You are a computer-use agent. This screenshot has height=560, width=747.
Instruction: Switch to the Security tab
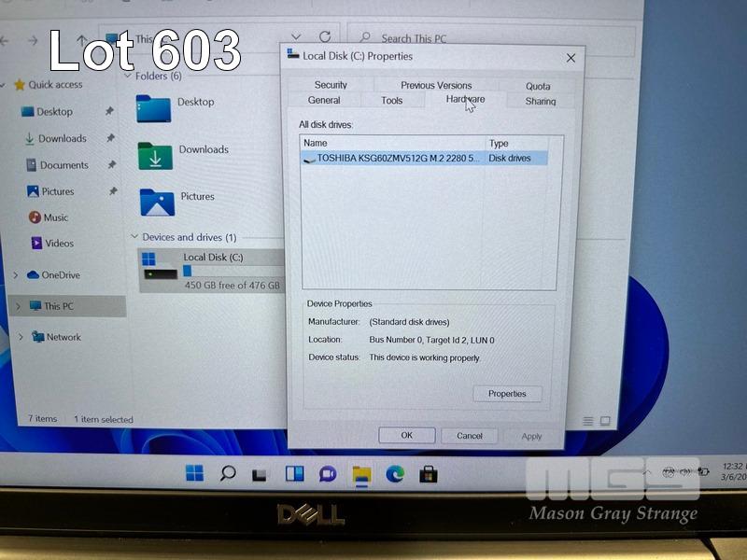click(331, 85)
